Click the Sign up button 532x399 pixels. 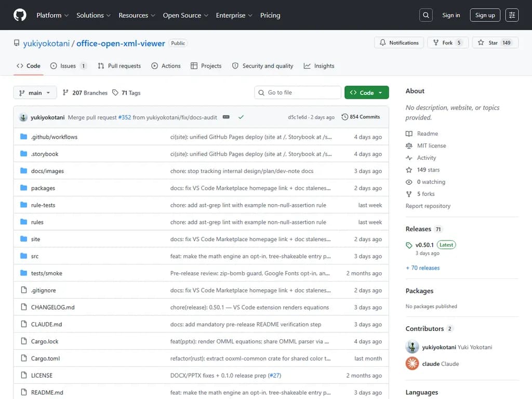[485, 15]
